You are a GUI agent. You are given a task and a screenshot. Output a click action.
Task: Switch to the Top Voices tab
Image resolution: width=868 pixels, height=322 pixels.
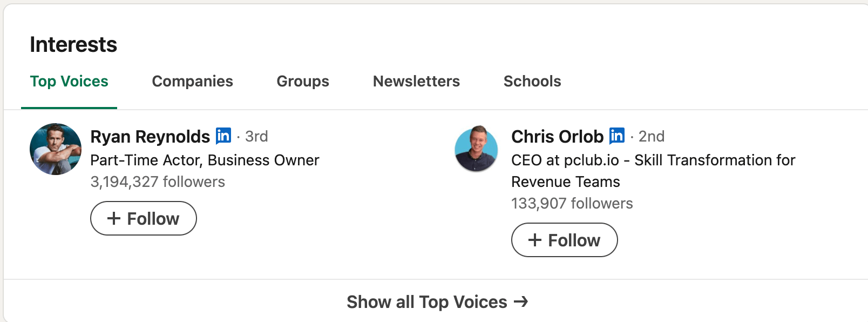(69, 82)
